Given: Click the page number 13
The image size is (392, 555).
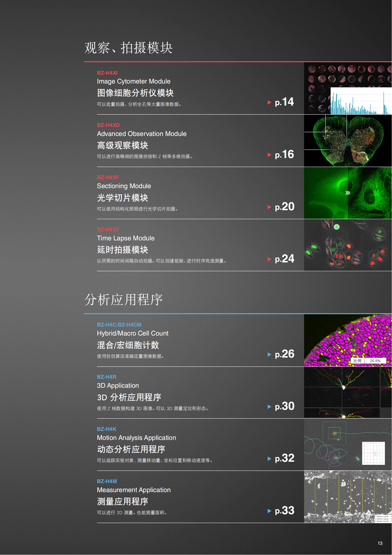Looking at the screenshot, I should click(x=380, y=544).
